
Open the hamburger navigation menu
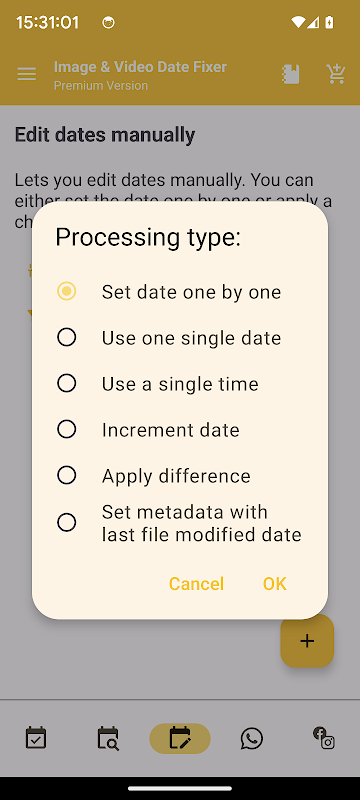tap(27, 74)
